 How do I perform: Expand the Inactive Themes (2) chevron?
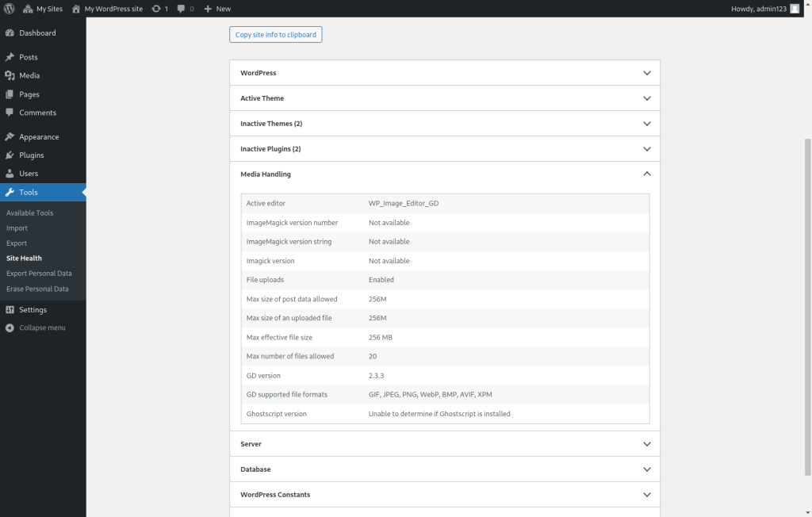tap(647, 124)
